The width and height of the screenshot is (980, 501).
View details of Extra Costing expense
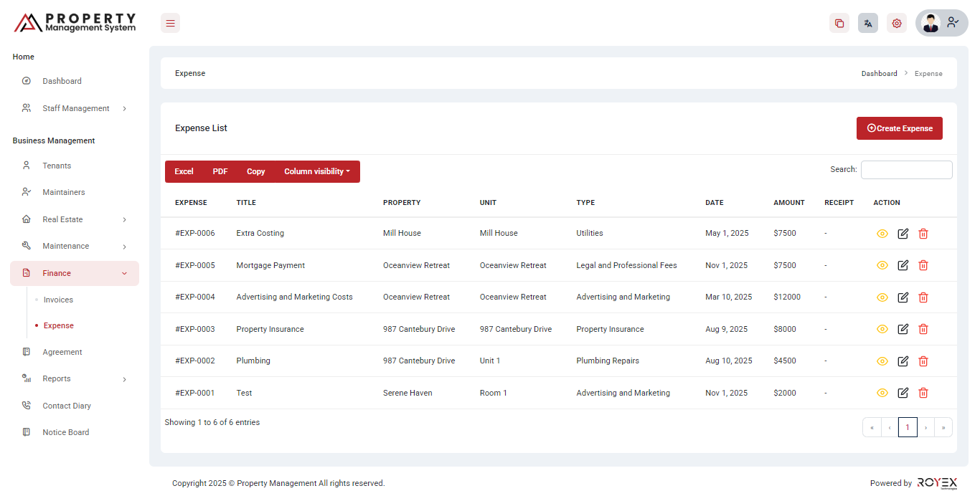pyautogui.click(x=882, y=234)
